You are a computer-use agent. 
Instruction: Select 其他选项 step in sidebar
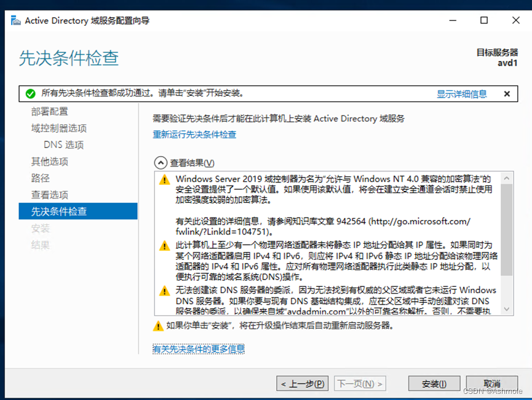coord(50,162)
